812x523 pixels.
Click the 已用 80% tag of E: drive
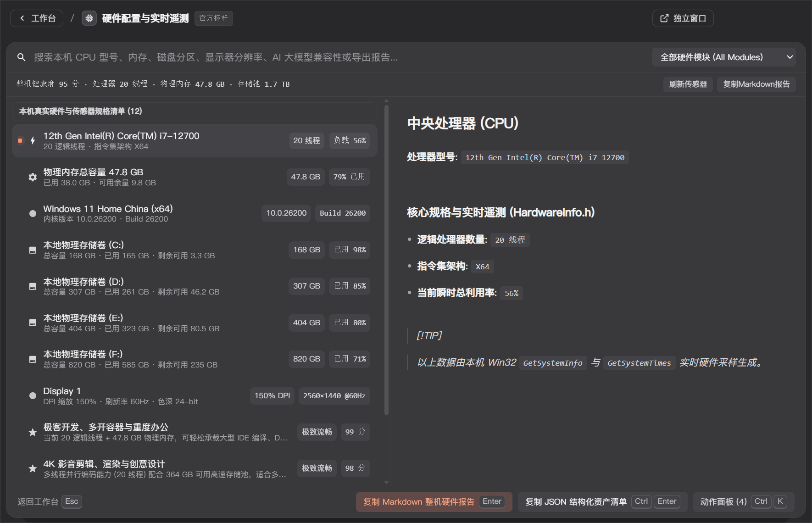coord(350,323)
